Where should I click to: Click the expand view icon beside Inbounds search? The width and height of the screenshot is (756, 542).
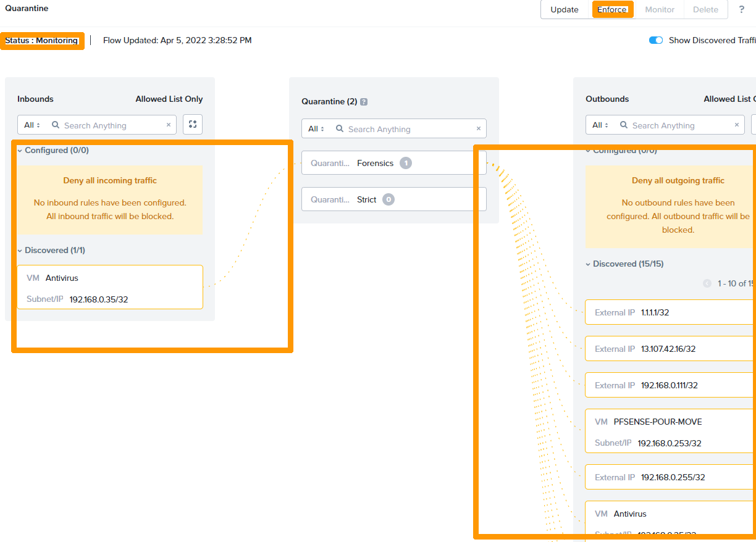tap(192, 124)
